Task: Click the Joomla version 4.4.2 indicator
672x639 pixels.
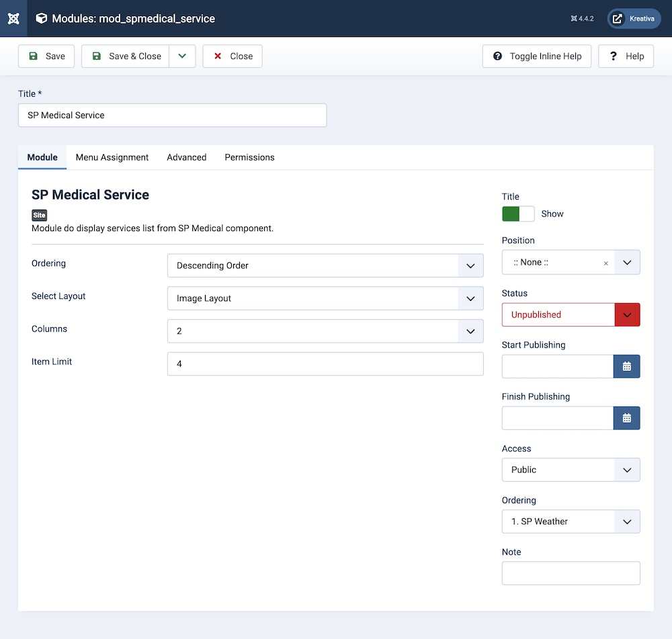Action: click(x=582, y=19)
